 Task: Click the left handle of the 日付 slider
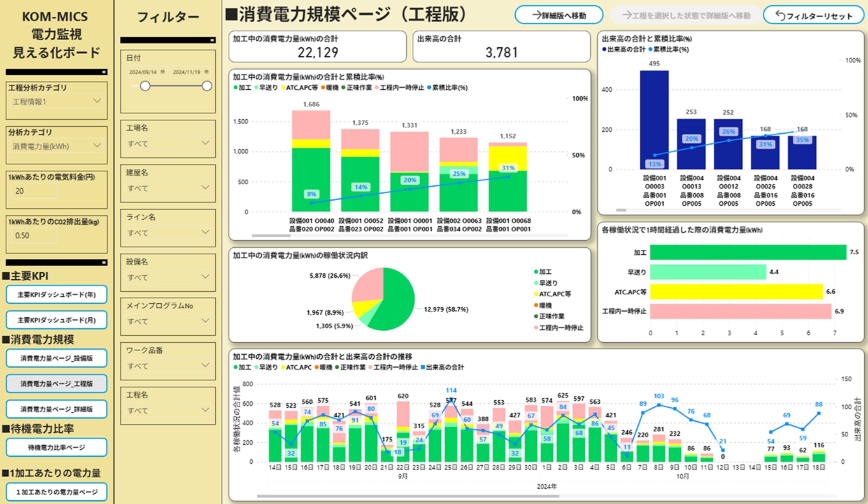click(145, 86)
